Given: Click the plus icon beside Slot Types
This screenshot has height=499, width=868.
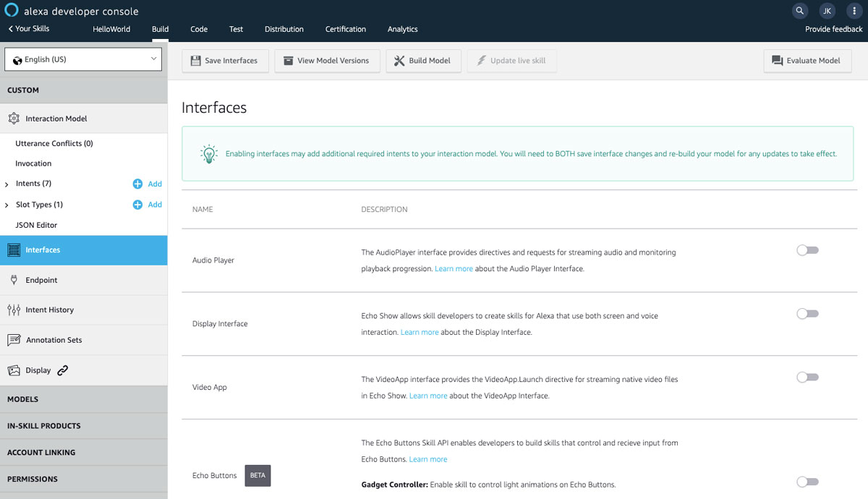Looking at the screenshot, I should point(137,205).
